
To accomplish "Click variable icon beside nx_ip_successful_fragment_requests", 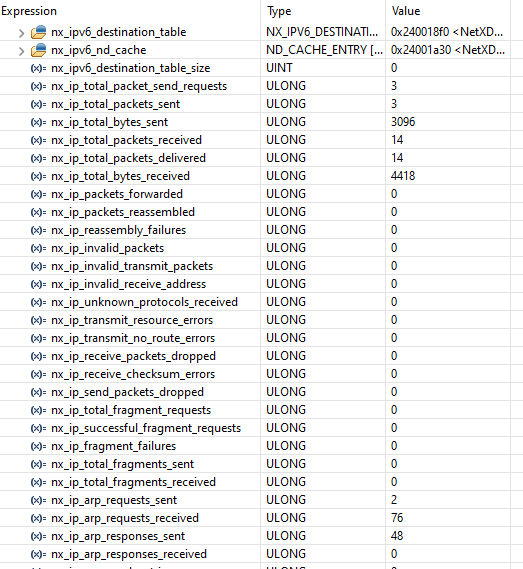I will (x=38, y=428).
